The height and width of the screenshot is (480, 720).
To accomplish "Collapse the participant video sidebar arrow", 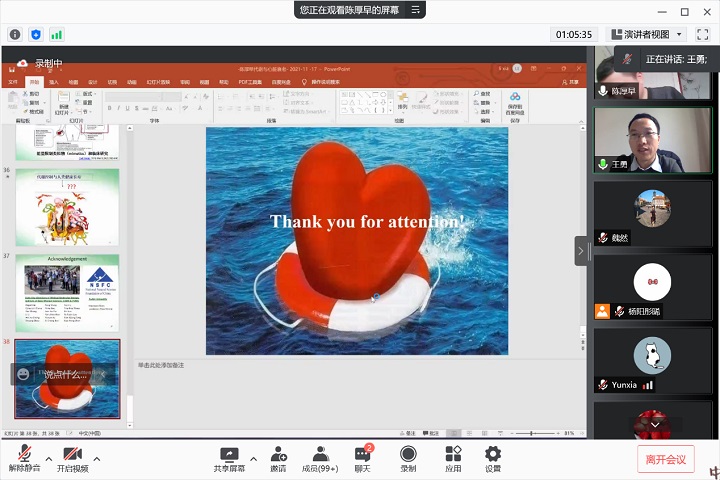I will pos(581,250).
